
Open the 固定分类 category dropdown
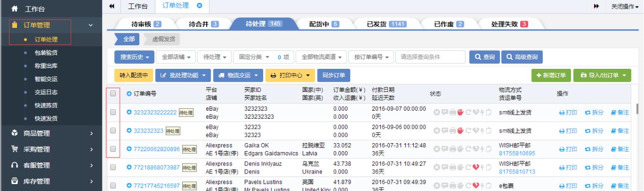pyautogui.click(x=263, y=57)
